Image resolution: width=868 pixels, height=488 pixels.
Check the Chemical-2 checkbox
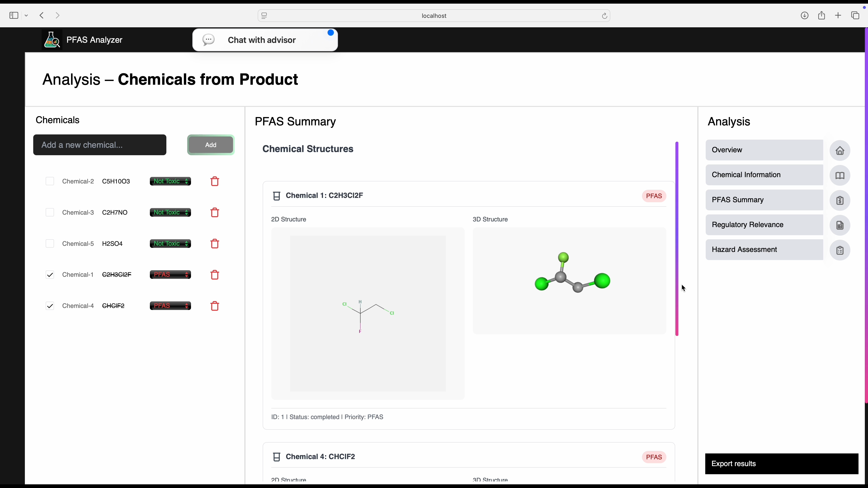point(50,181)
